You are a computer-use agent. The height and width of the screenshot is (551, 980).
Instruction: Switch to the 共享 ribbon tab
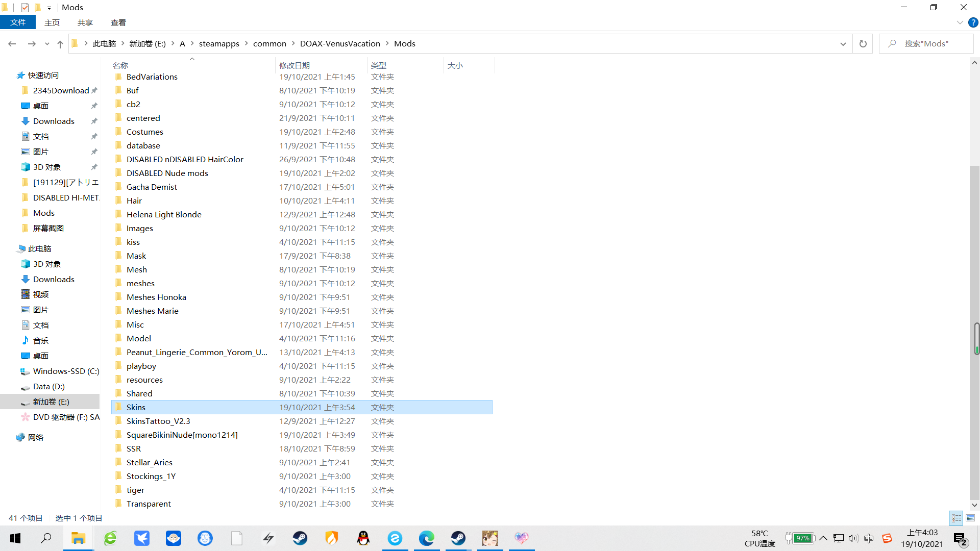(85, 22)
